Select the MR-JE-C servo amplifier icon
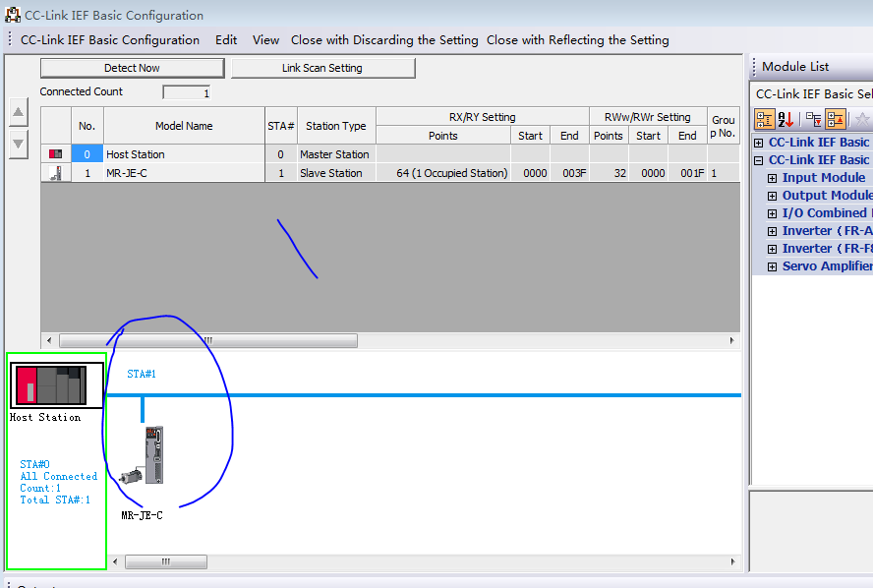873x588 pixels. 149,456
